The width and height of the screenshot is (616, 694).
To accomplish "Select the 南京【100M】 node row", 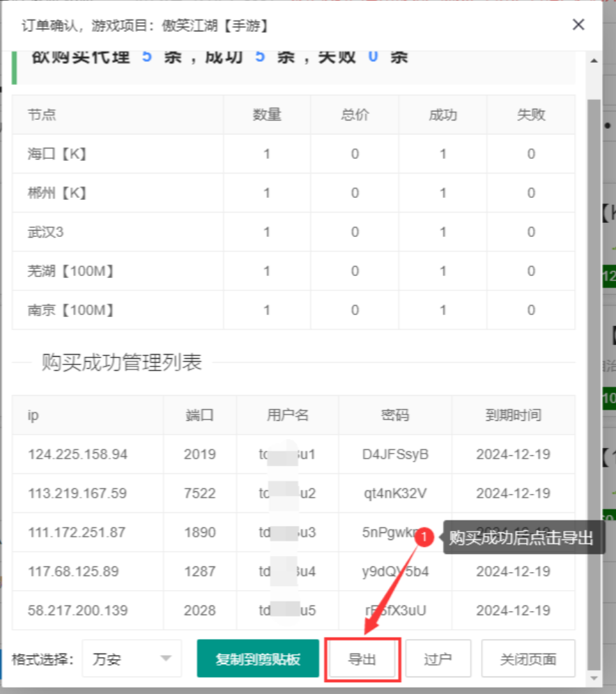I will point(293,310).
